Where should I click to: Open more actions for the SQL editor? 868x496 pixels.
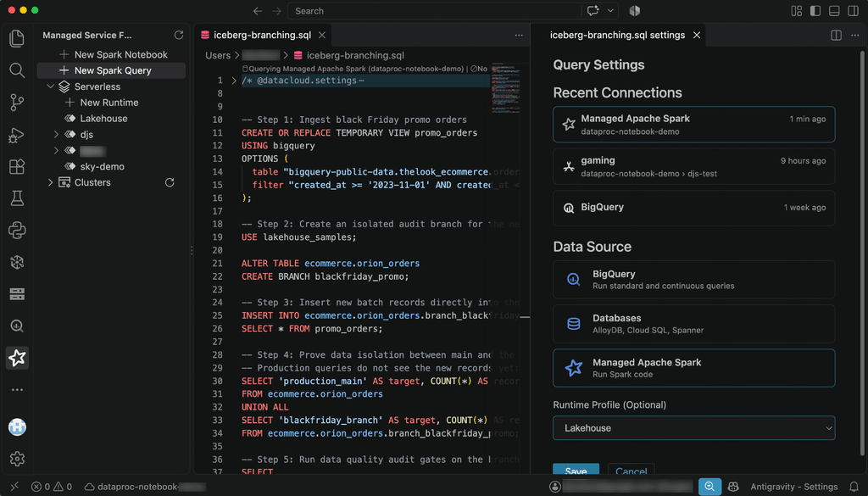519,35
